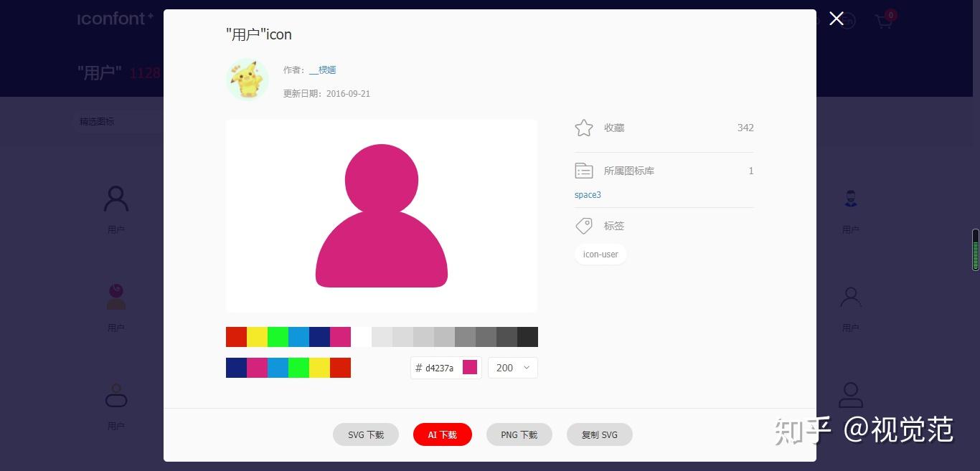
Task: Download the icon as SVG
Action: (x=366, y=434)
